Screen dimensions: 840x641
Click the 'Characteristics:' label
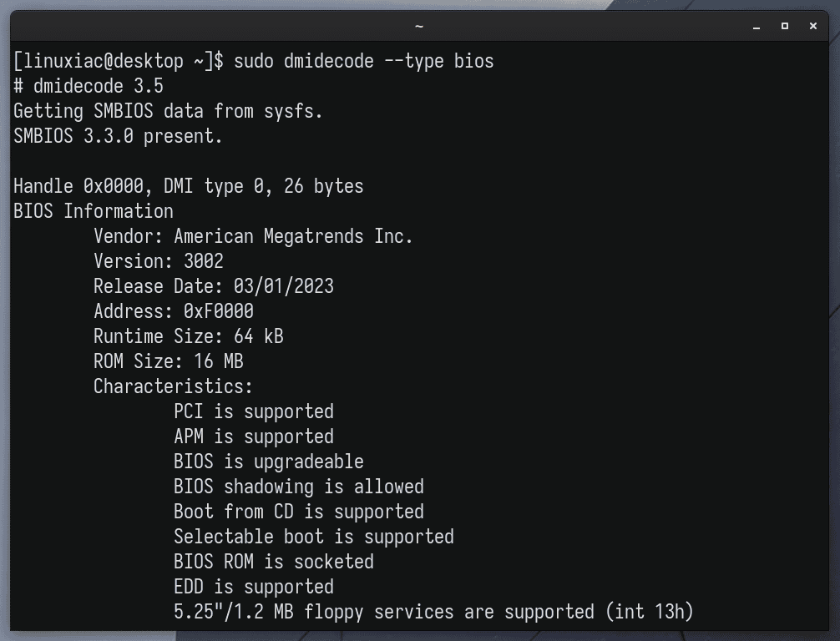pos(173,386)
